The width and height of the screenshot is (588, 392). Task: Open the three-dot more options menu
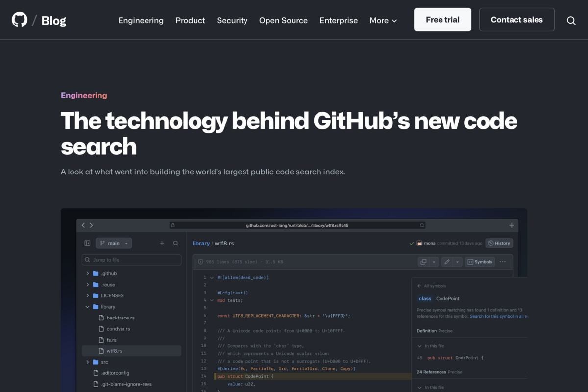(x=503, y=262)
